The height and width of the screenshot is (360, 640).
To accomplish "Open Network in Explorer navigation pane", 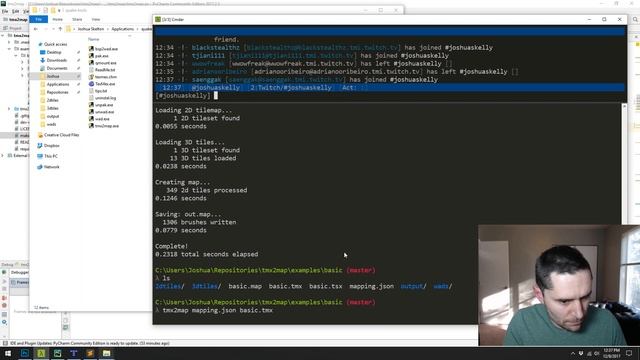I will 51,167.
